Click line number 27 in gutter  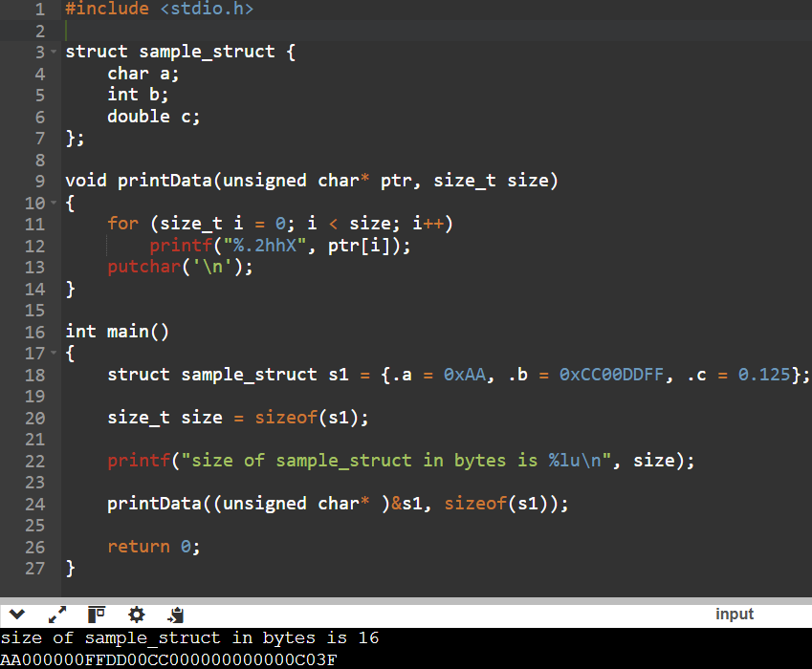pyautogui.click(x=34, y=569)
